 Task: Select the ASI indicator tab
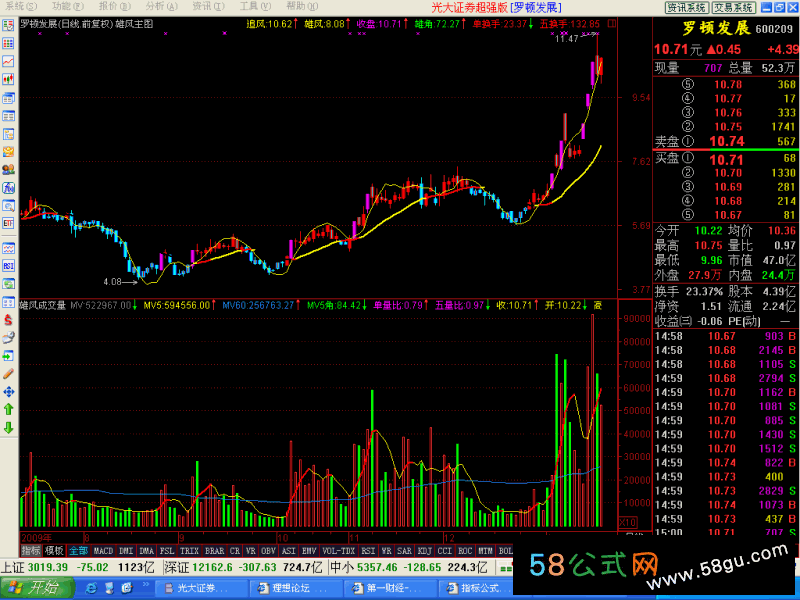[289, 551]
